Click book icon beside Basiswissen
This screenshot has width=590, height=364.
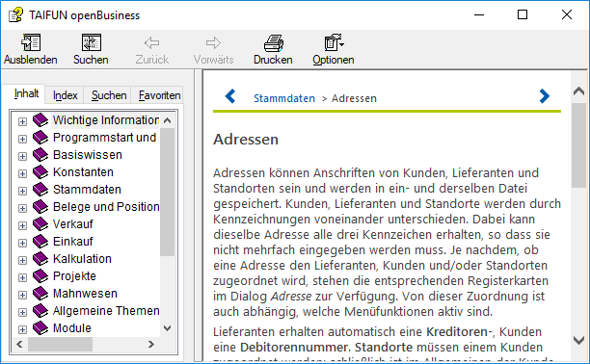click(x=40, y=155)
